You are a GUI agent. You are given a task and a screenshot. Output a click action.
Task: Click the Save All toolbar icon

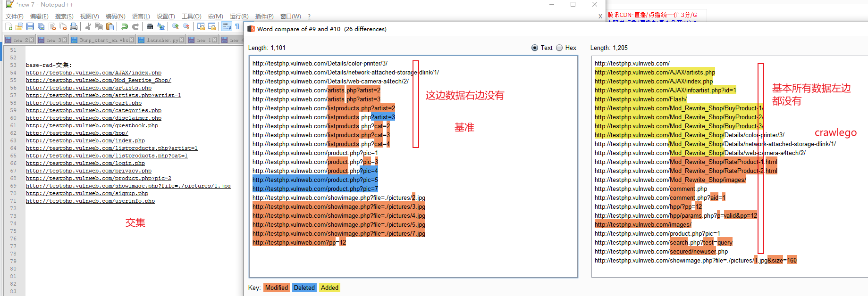coord(41,26)
